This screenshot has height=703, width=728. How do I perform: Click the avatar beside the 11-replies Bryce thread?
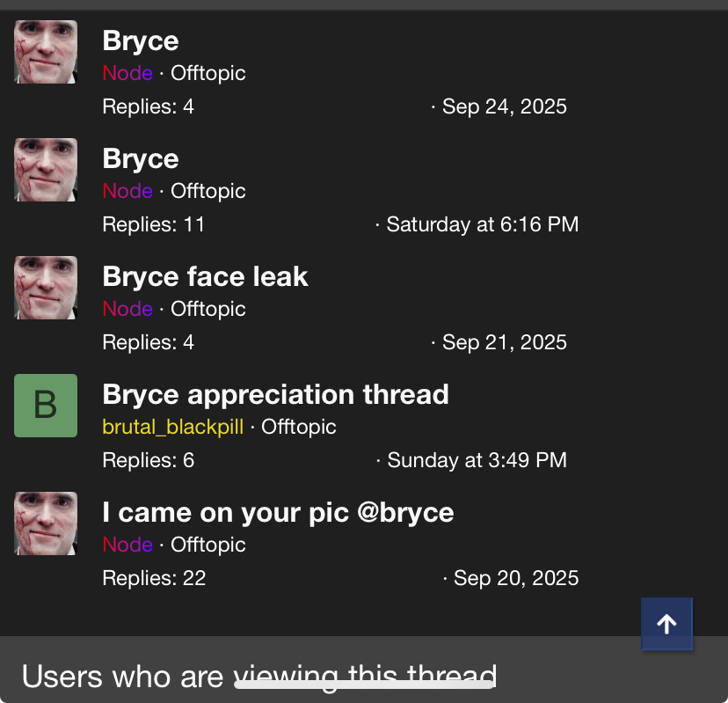tap(46, 170)
